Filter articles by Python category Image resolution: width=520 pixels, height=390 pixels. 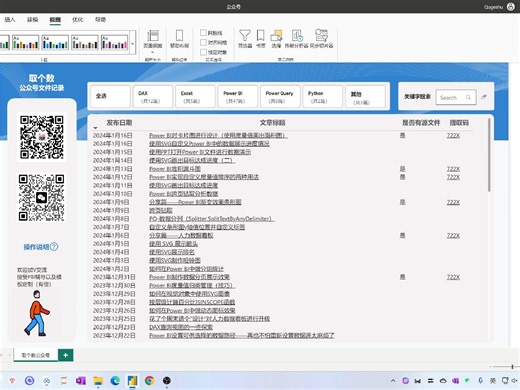pos(323,96)
